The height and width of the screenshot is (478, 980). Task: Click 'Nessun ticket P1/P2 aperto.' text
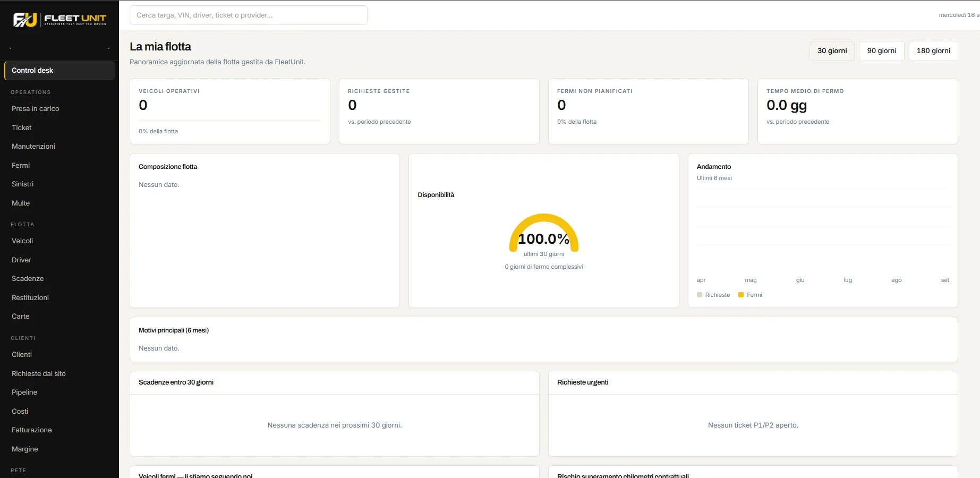[753, 425]
